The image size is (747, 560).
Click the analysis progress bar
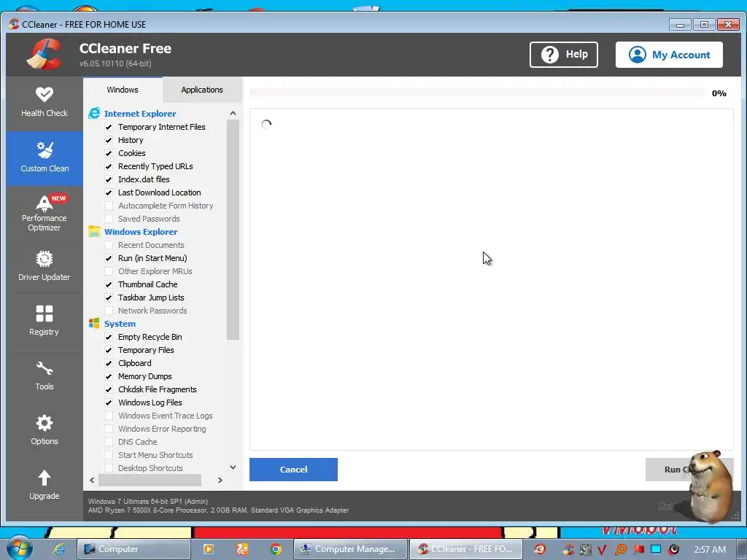click(x=477, y=93)
